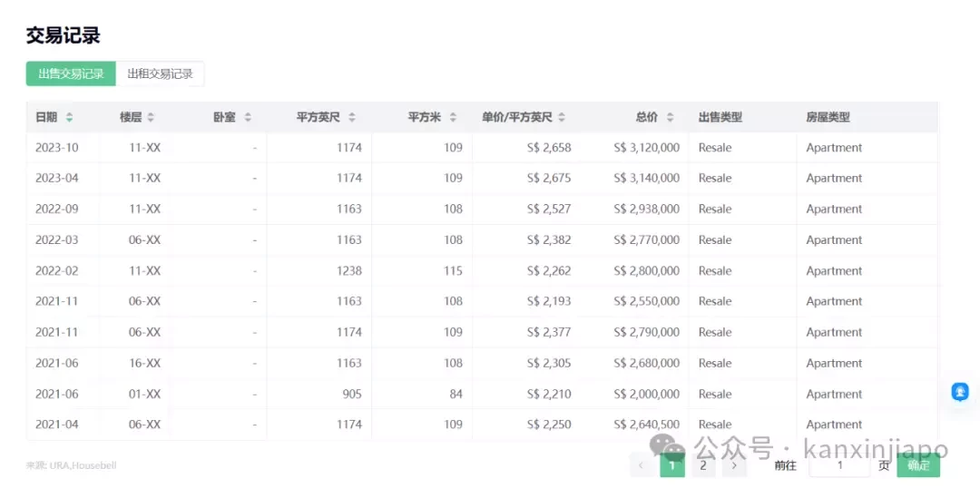Click the sort arrows next to 卧室
Screen dimensions: 980x488
(248, 117)
